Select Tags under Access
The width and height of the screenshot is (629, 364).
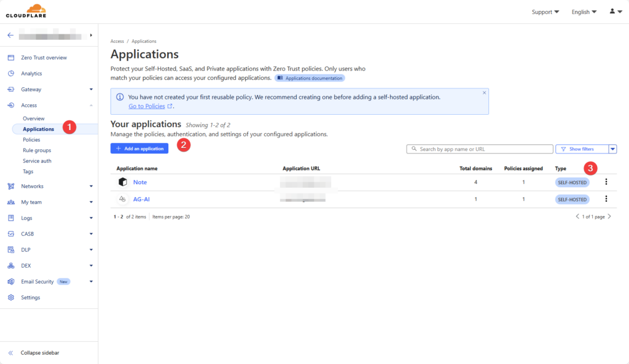[x=28, y=172]
